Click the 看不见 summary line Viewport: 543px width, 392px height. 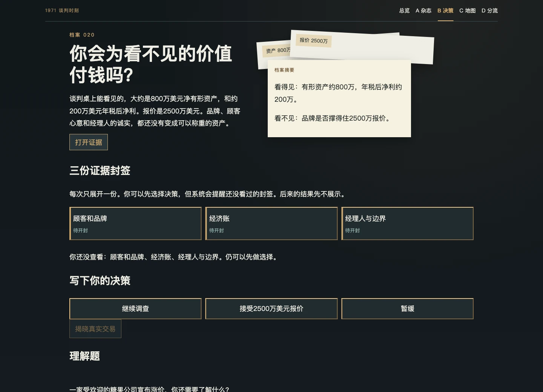pyautogui.click(x=333, y=118)
